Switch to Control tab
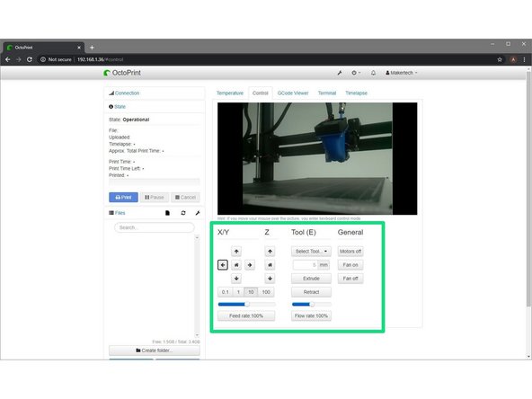The height and width of the screenshot is (399, 532). pos(261,93)
